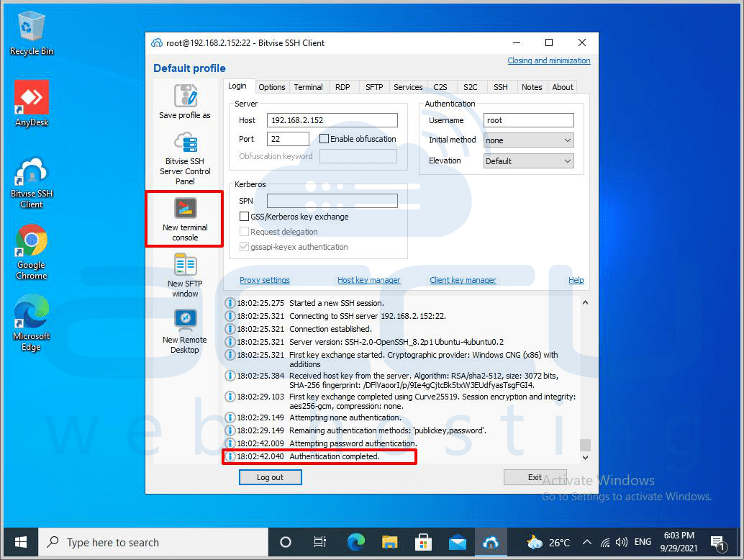Click the Log out button
The width and height of the screenshot is (744, 560).
[270, 477]
